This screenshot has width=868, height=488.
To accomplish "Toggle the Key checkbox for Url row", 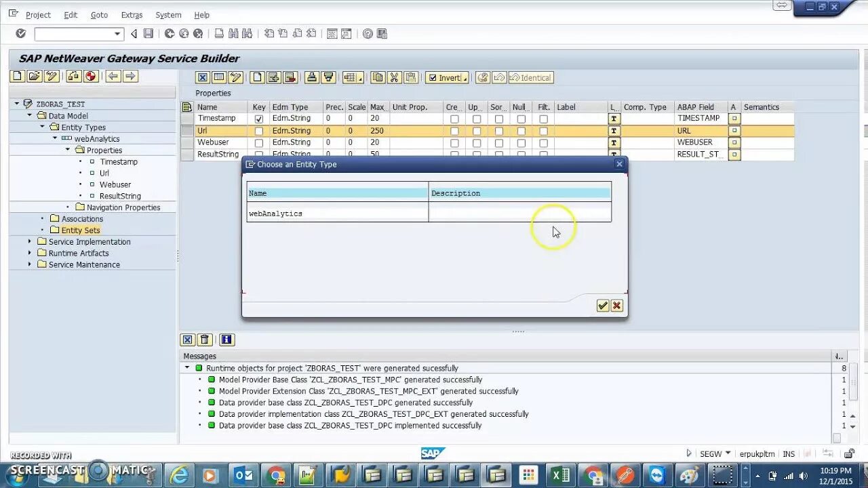I will 258,131.
